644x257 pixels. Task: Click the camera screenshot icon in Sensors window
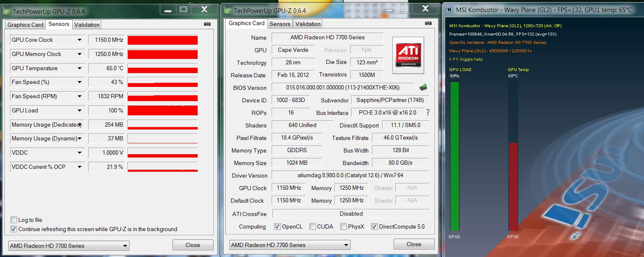point(207,24)
